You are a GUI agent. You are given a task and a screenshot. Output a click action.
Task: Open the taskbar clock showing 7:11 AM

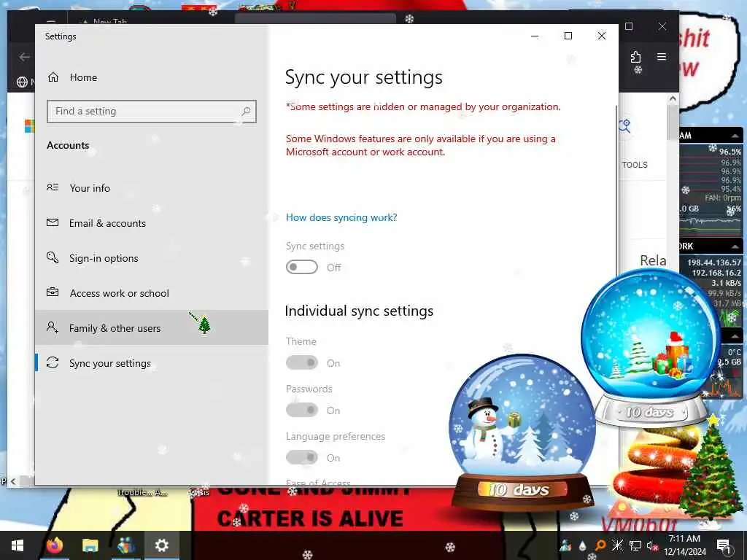point(684,545)
